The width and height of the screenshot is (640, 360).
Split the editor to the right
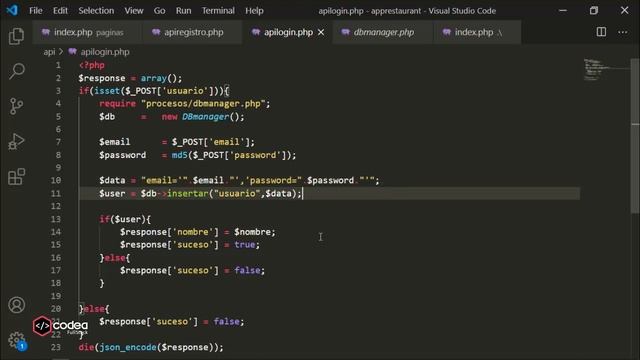(601, 32)
